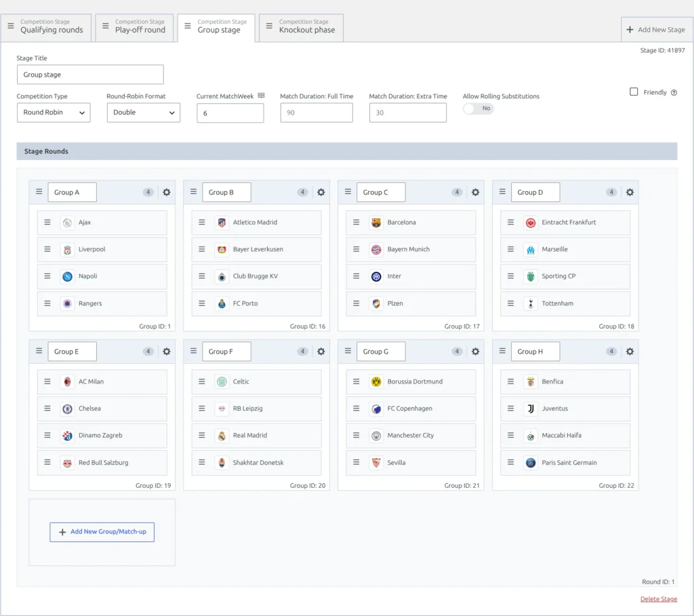Edit the Group D name field
Image resolution: width=694 pixels, height=616 pixels.
click(535, 192)
